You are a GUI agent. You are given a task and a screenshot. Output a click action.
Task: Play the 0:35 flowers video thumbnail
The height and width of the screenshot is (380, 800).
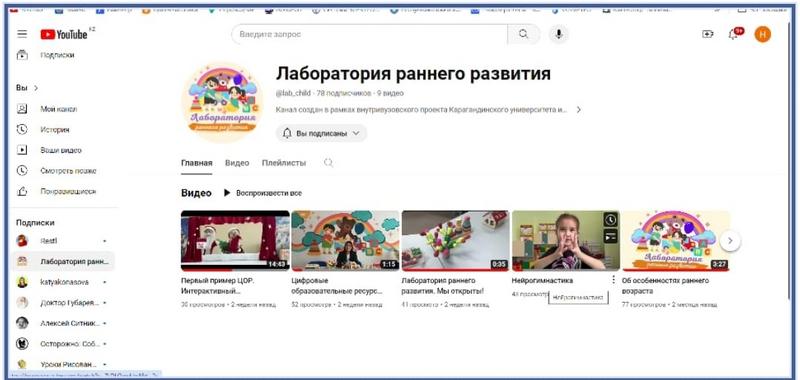(456, 240)
